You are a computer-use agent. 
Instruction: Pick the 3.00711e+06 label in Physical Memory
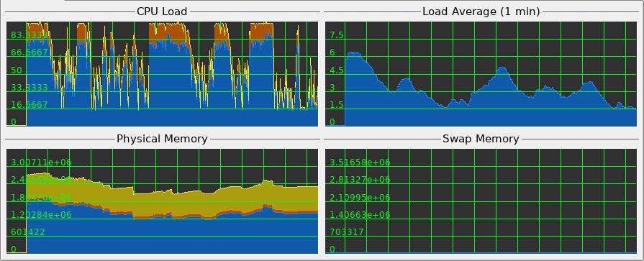[41, 162]
